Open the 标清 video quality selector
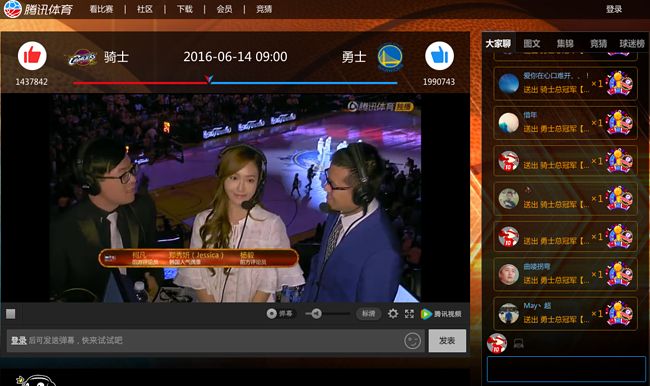This screenshot has width=650, height=386. tap(369, 314)
